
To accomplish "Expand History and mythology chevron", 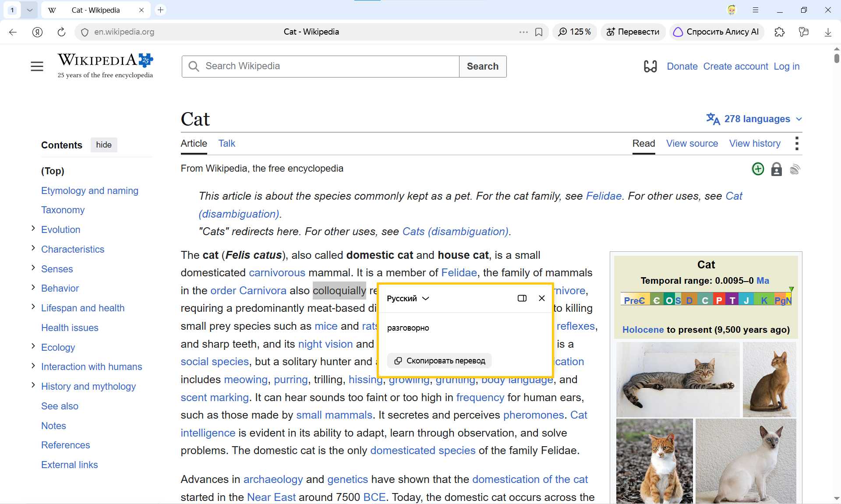I will (33, 385).
